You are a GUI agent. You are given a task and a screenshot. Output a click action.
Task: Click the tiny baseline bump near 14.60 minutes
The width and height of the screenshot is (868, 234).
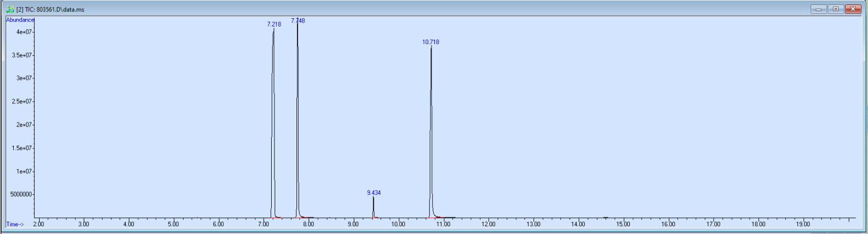click(x=606, y=217)
